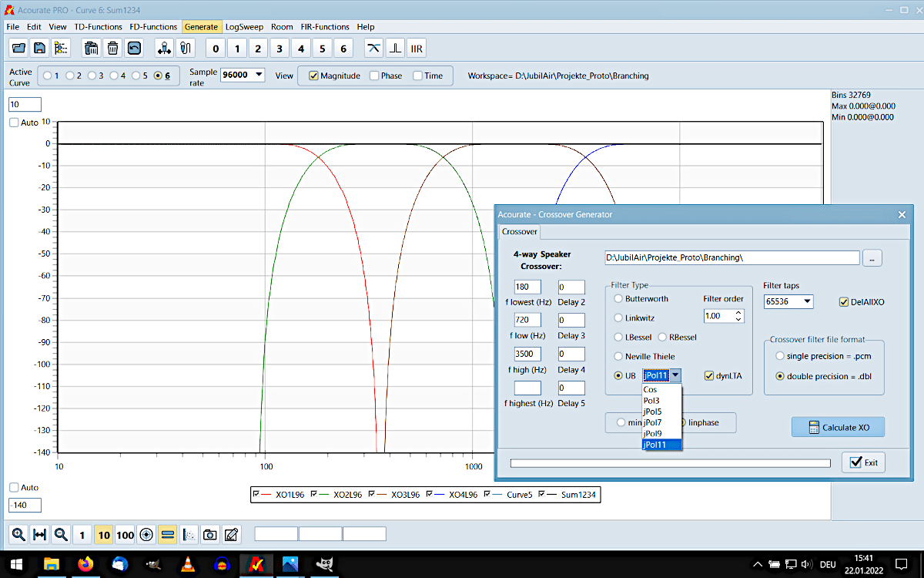Click the paperclip-shaped toolbar icon
924x578 pixels.
click(x=185, y=48)
